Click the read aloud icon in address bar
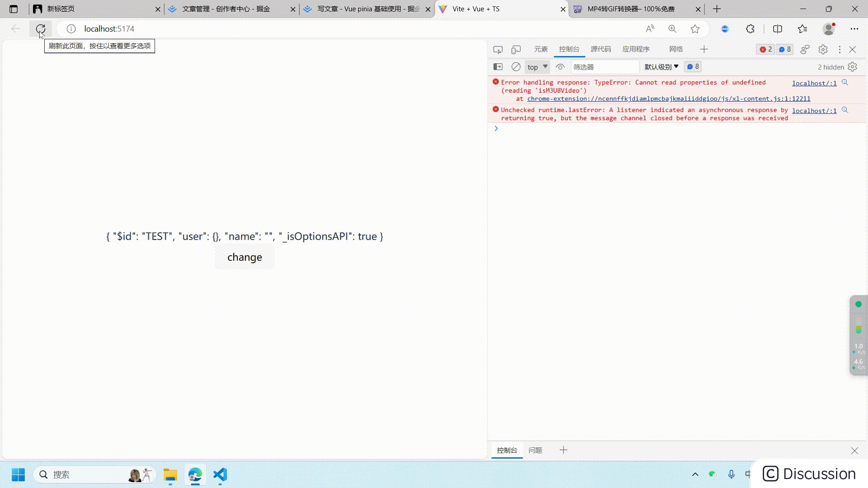This screenshot has height=488, width=868. 650,29
